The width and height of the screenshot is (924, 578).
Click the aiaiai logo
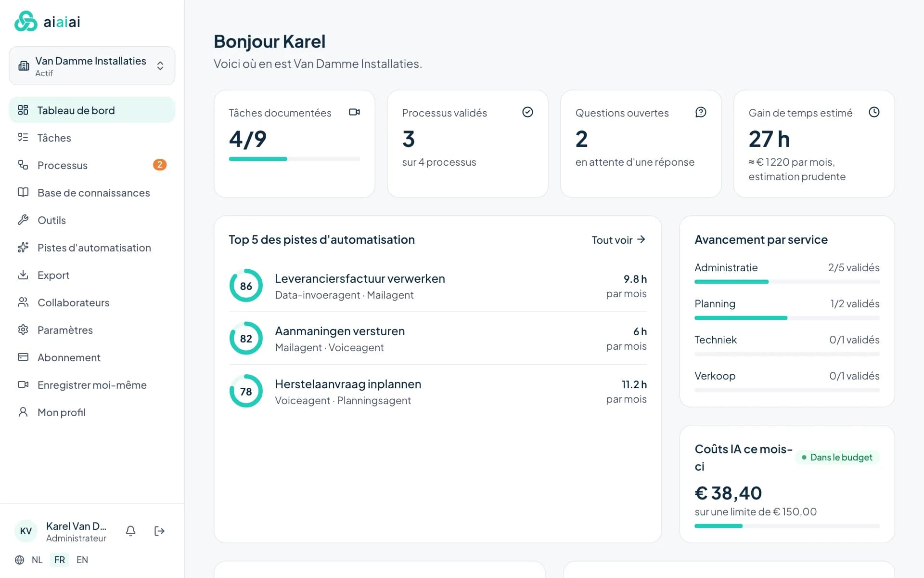pos(47,22)
